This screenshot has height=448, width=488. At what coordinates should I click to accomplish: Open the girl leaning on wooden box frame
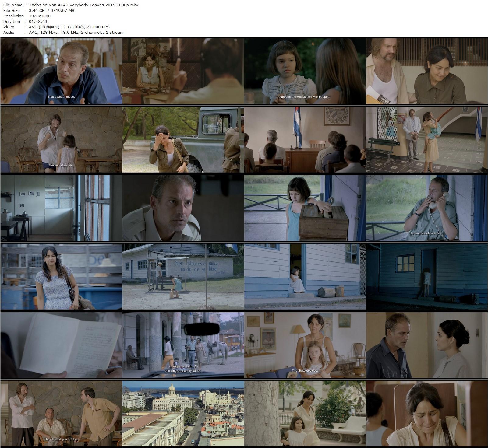coord(305,208)
